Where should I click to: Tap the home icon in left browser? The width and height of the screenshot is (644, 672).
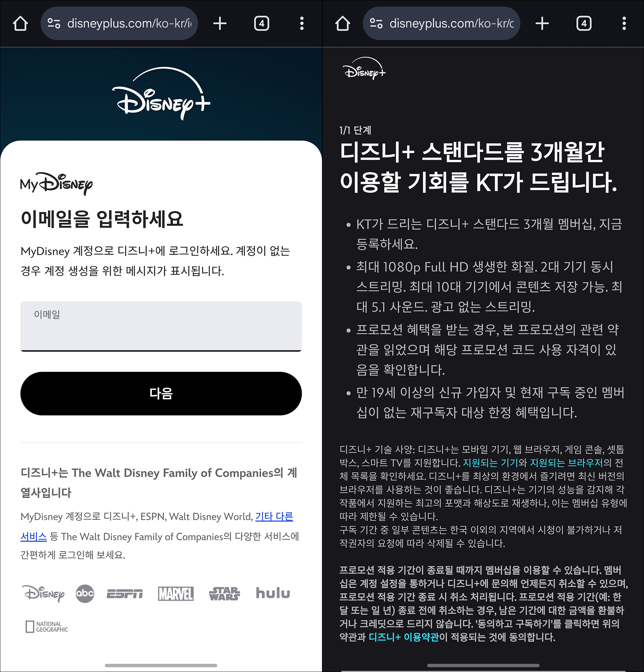(x=20, y=24)
